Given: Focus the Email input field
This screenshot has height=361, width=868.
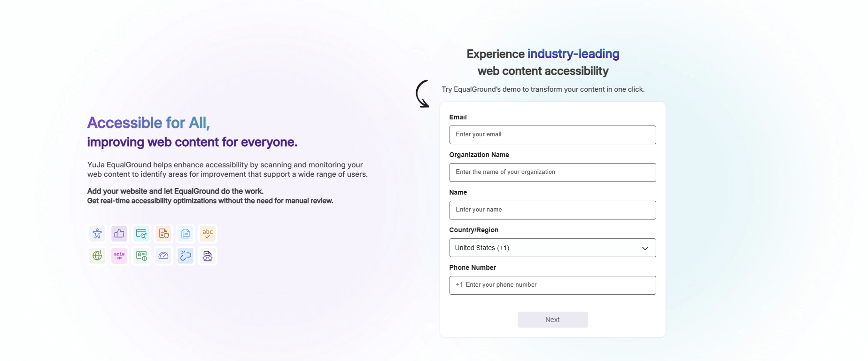Looking at the screenshot, I should [x=552, y=135].
